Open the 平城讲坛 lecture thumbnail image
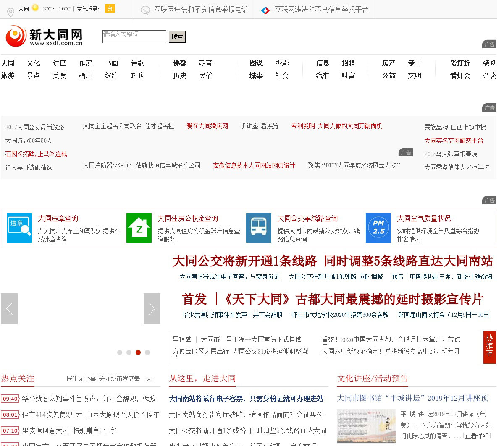The width and height of the screenshot is (504, 446). pos(367,426)
